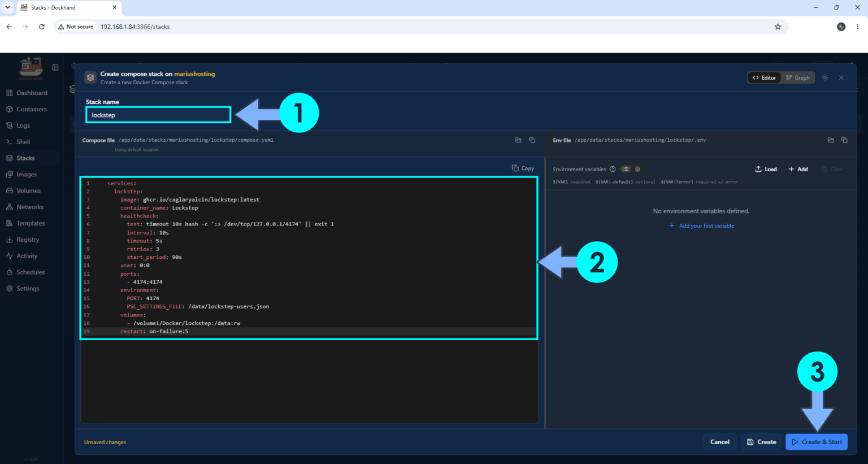The height and width of the screenshot is (464, 868).
Task: Select the Editor view
Action: tap(764, 77)
